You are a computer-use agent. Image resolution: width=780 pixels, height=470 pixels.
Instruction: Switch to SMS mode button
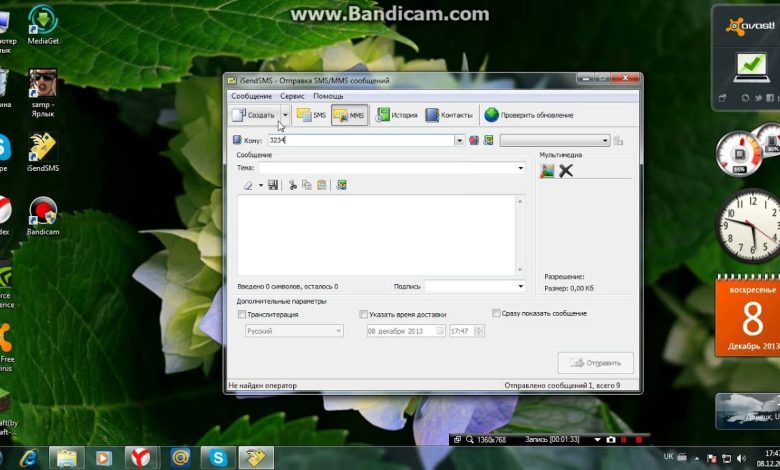coord(311,115)
